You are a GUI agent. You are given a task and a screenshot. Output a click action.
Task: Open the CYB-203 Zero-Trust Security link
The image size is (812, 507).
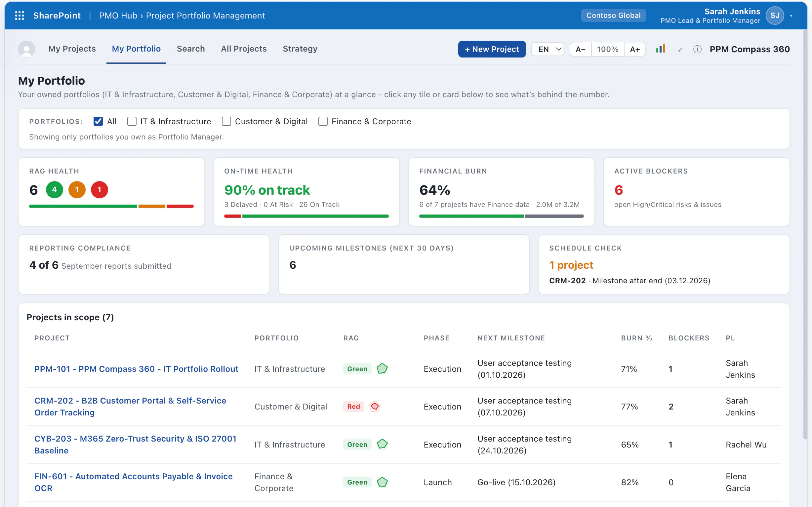[x=135, y=444]
